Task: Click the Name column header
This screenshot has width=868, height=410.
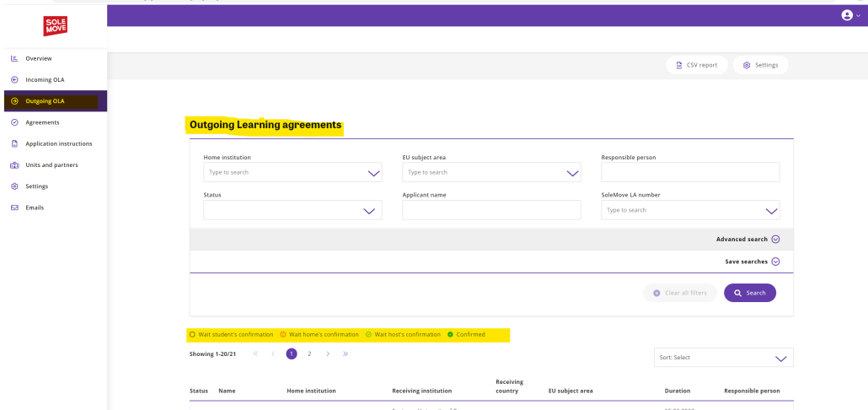Action: coord(227,391)
